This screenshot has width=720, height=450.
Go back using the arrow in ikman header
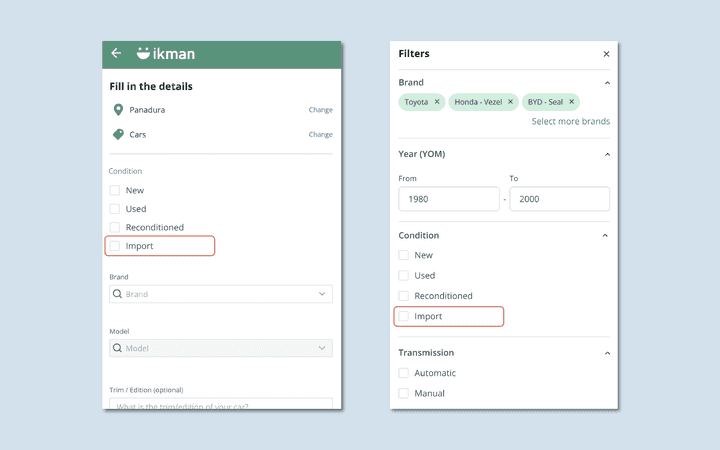pos(116,53)
